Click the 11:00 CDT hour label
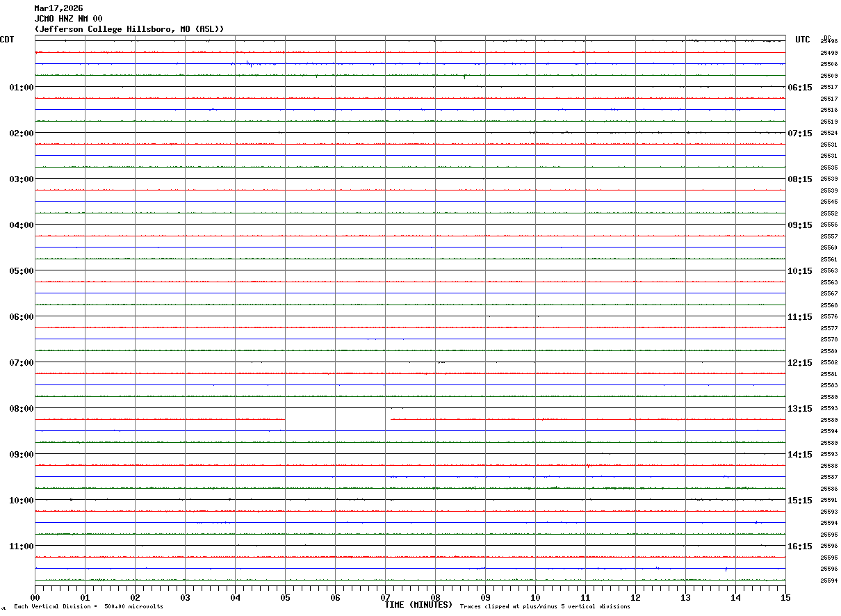The height and width of the screenshot is (616, 841). tap(22, 546)
